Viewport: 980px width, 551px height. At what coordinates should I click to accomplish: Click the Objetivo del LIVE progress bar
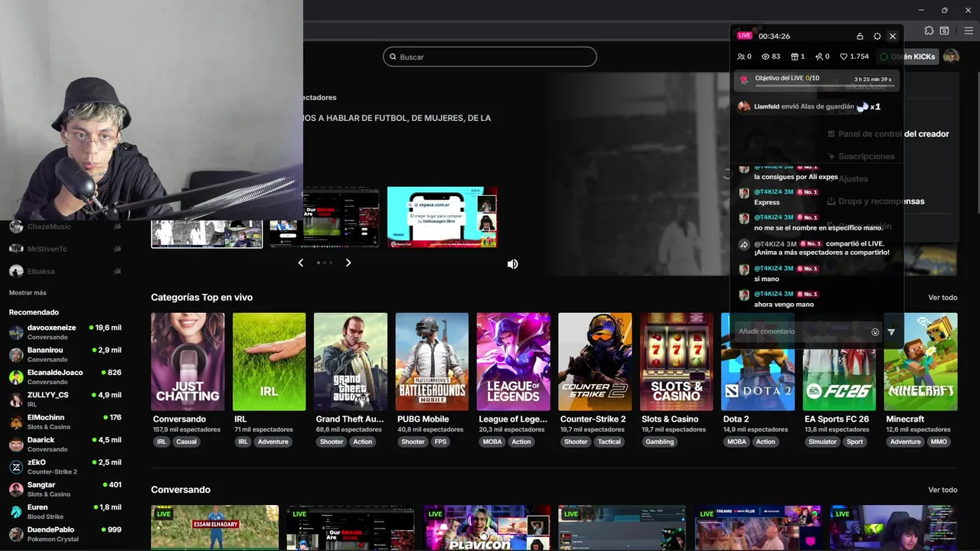point(824,85)
